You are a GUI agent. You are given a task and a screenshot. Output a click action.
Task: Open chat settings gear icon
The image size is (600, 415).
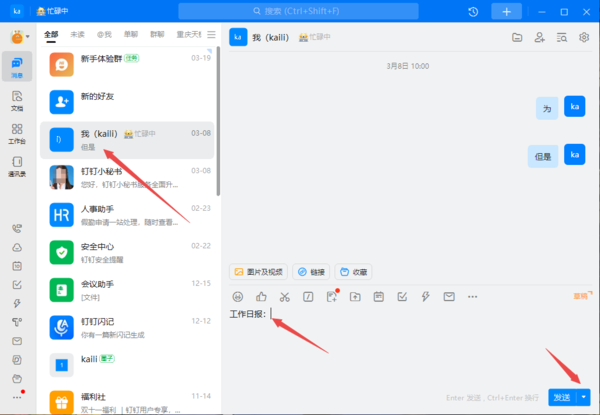584,37
